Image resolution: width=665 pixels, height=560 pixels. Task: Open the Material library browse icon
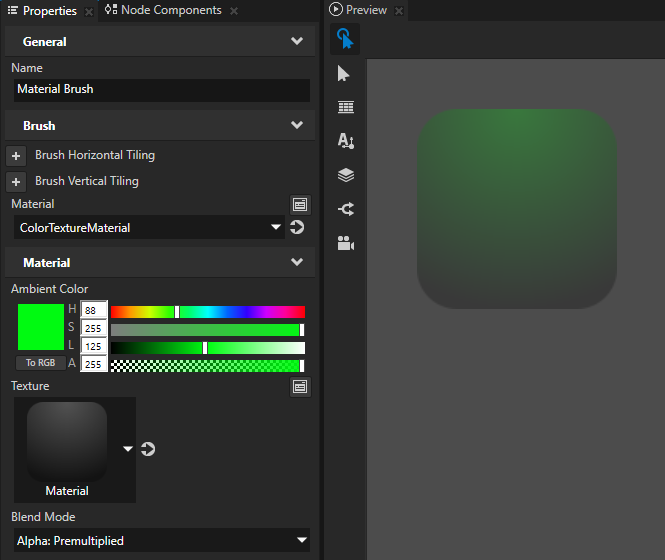point(300,204)
